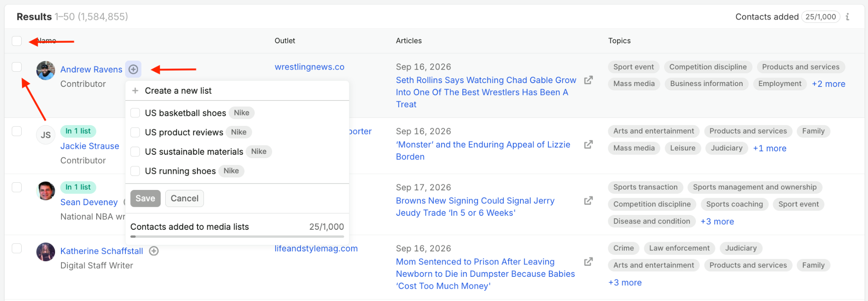
Task: Click the Cancel button in list popup
Action: click(x=184, y=198)
